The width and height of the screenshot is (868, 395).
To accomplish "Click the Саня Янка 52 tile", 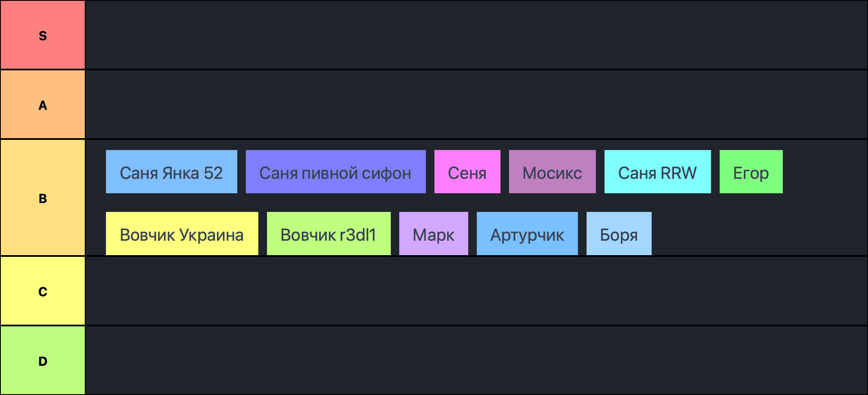I will pyautogui.click(x=171, y=172).
